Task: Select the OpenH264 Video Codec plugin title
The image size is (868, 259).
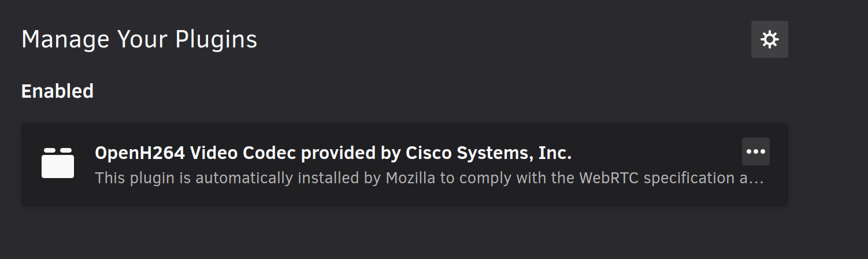Action: coord(333,153)
